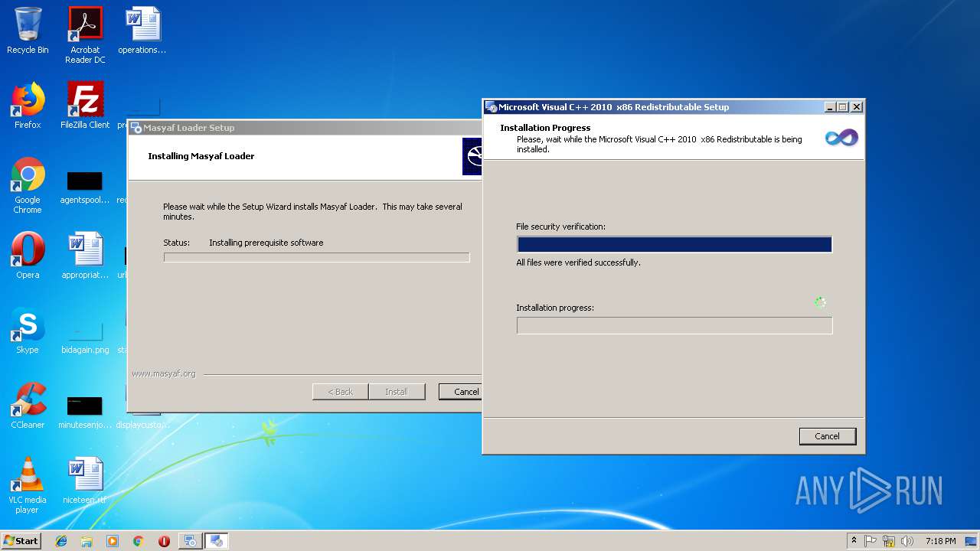Open the Recycle Bin desktop icon

[28, 31]
